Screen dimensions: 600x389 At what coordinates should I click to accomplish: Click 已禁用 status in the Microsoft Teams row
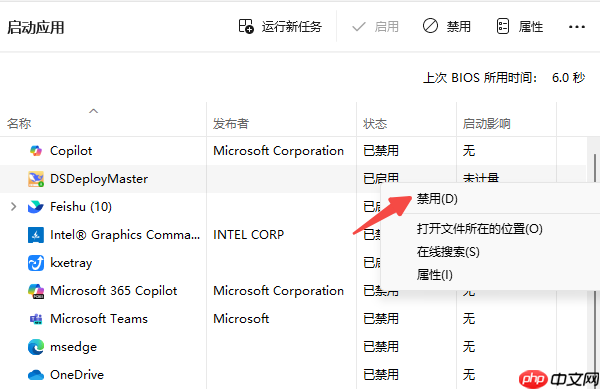coord(381,319)
